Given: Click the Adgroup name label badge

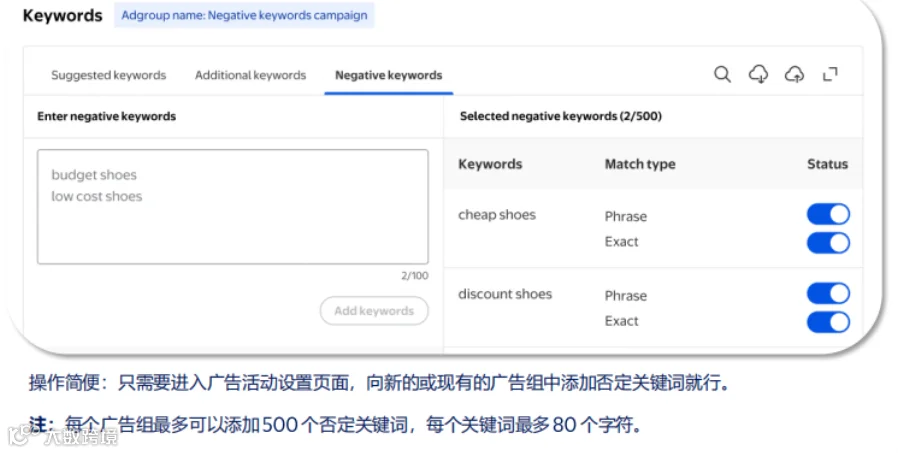Looking at the screenshot, I should coord(244,15).
